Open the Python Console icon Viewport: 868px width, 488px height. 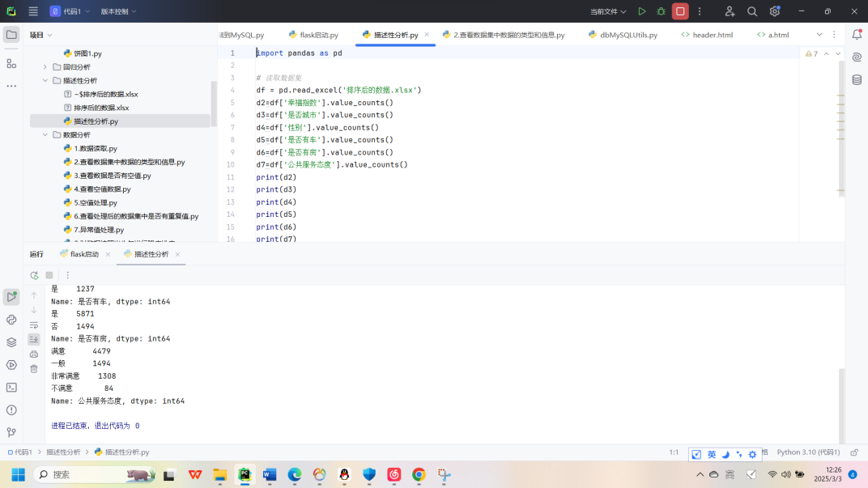tap(11, 320)
